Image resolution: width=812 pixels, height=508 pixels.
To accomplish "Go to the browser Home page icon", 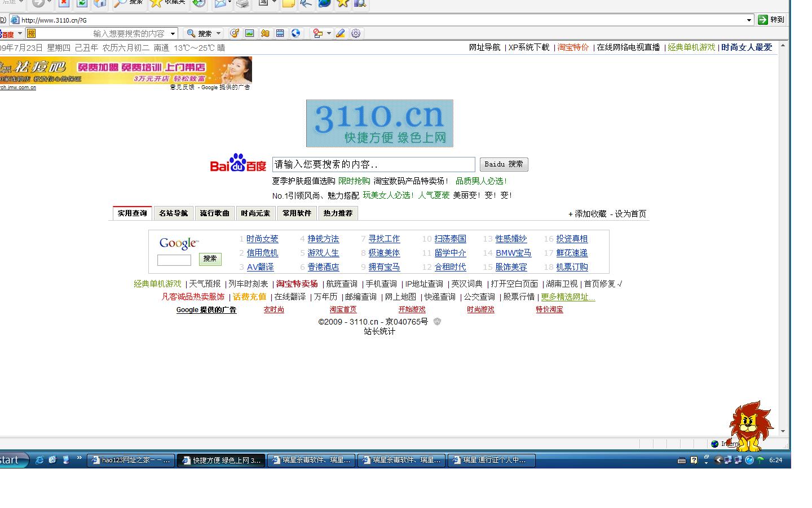I will [x=100, y=3].
